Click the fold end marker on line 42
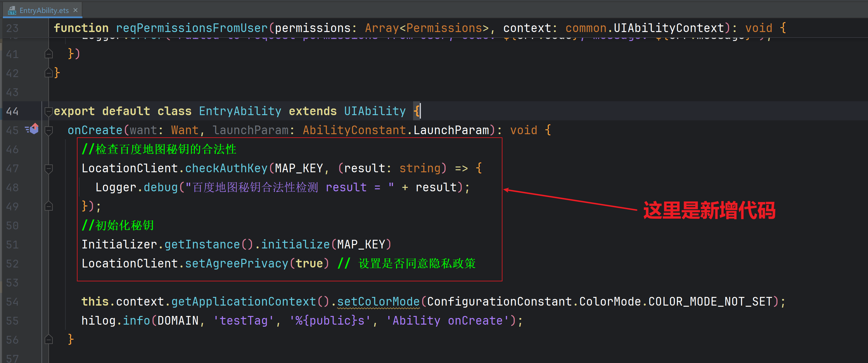 49,73
